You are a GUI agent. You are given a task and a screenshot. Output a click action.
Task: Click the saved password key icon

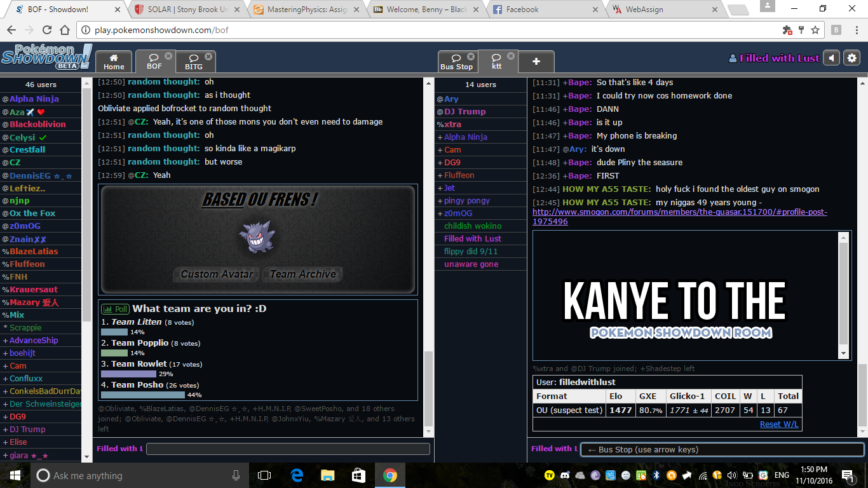point(801,30)
